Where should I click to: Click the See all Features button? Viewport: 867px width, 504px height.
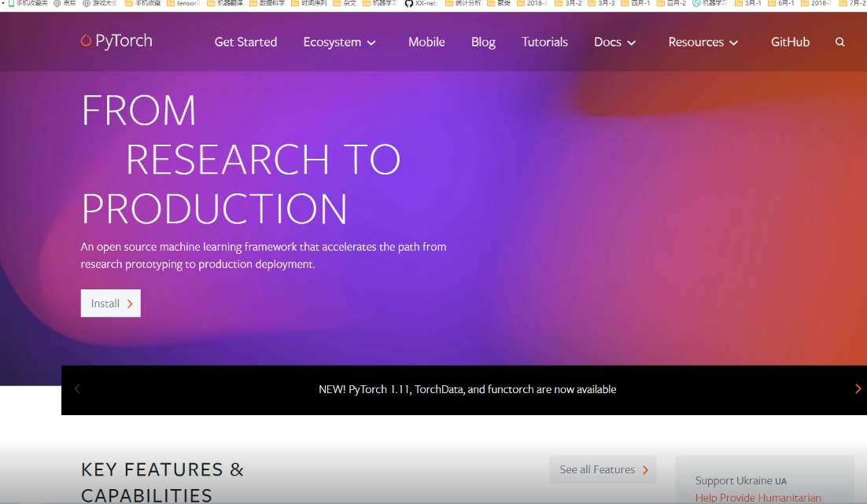coord(603,469)
